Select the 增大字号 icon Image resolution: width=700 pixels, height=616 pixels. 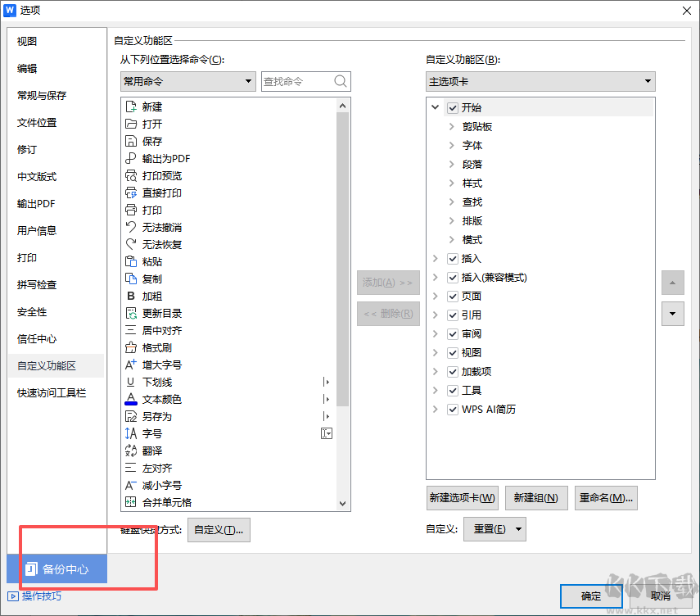[x=131, y=365]
